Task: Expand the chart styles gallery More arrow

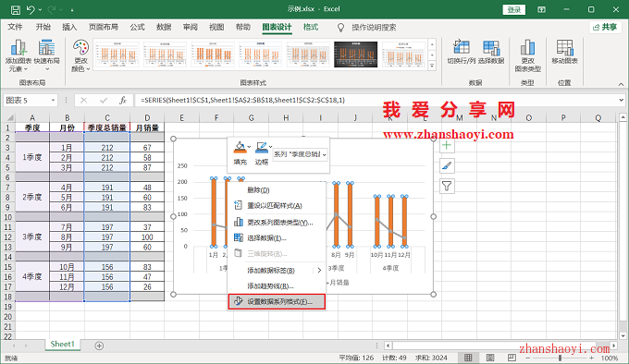Action: [432, 66]
